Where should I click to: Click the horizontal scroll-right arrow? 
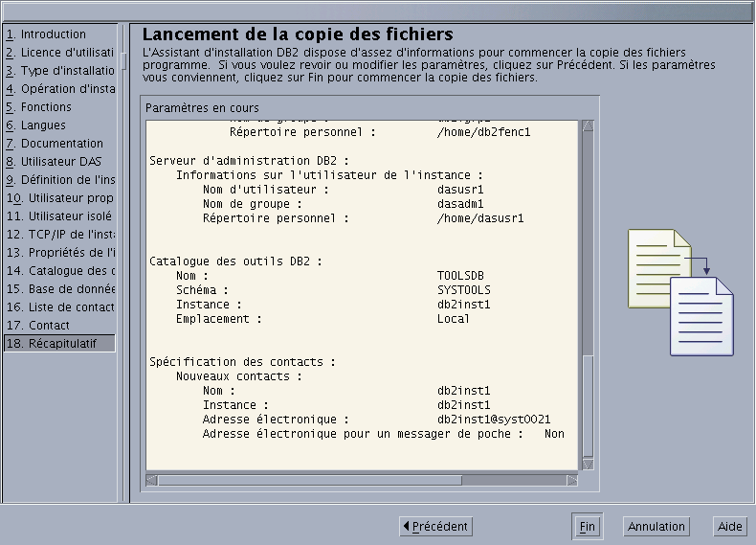coord(572,480)
